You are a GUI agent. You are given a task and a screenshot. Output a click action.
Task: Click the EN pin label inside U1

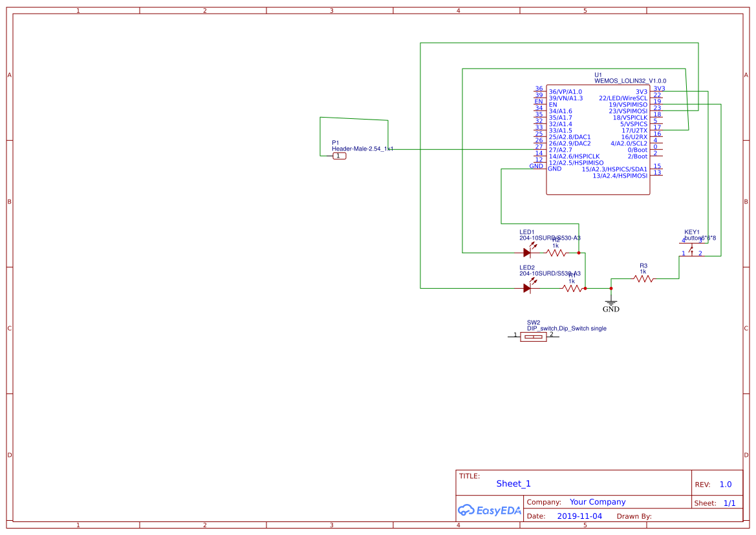click(552, 105)
